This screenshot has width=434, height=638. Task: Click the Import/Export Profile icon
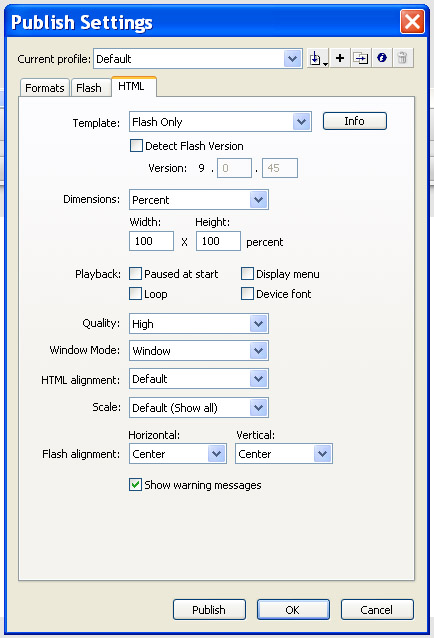(318, 59)
